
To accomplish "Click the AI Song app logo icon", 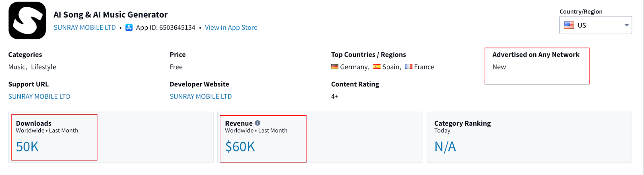I will (27, 21).
